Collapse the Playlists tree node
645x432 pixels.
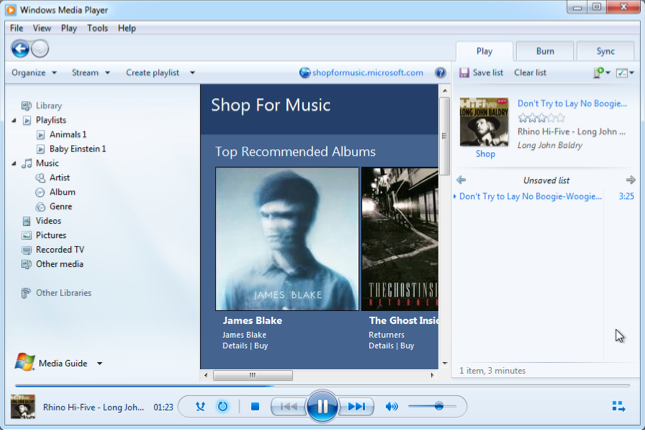coord(14,121)
